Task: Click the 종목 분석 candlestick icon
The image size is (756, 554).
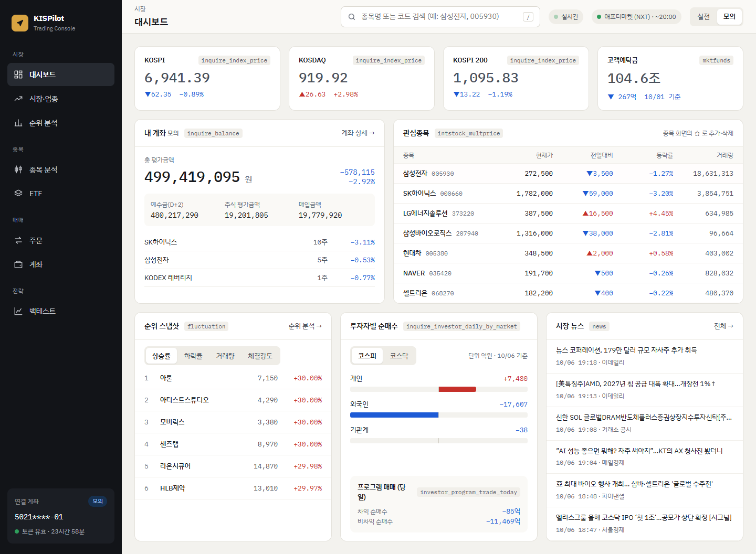Action: (18, 169)
